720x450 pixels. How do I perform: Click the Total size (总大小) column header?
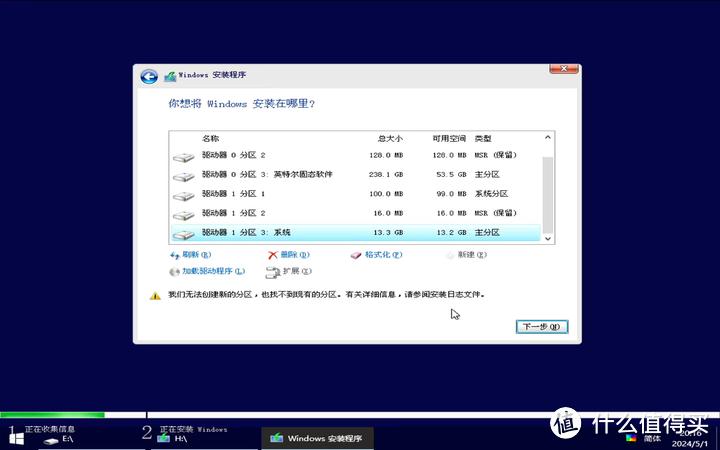tap(390, 138)
